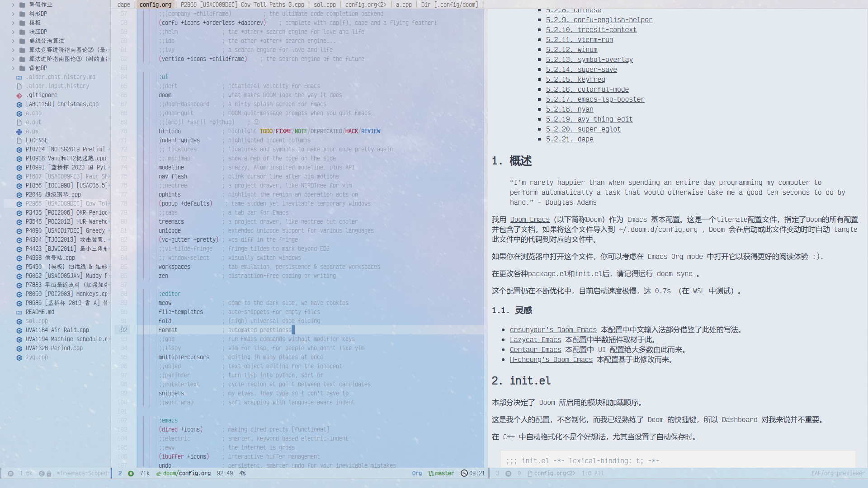Image resolution: width=868 pixels, height=488 pixels.
Task: Click the lock icon in Treemacs modeline
Action: 49,474
